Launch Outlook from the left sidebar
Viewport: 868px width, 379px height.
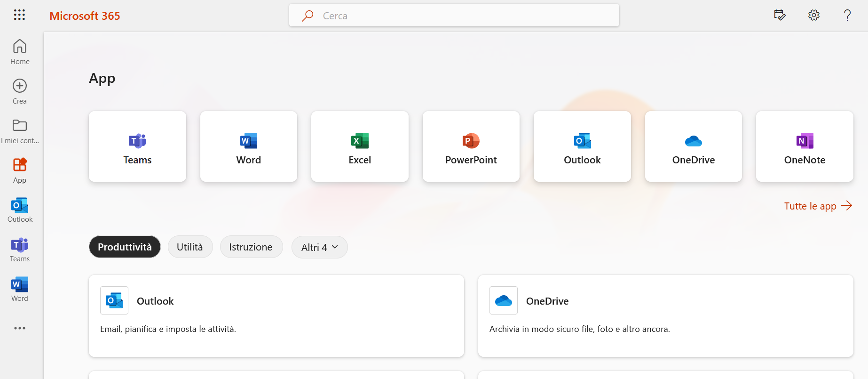[x=20, y=210]
